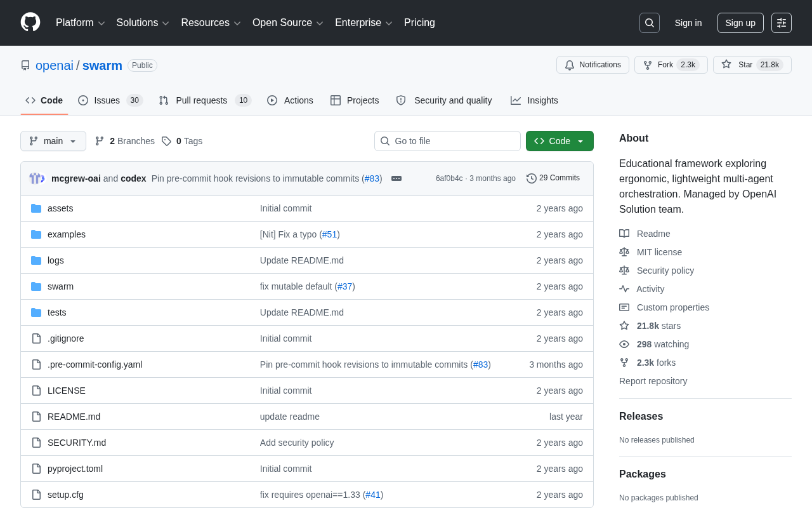Open the Resources dropdown menu
This screenshot has height=508, width=812.
[211, 23]
